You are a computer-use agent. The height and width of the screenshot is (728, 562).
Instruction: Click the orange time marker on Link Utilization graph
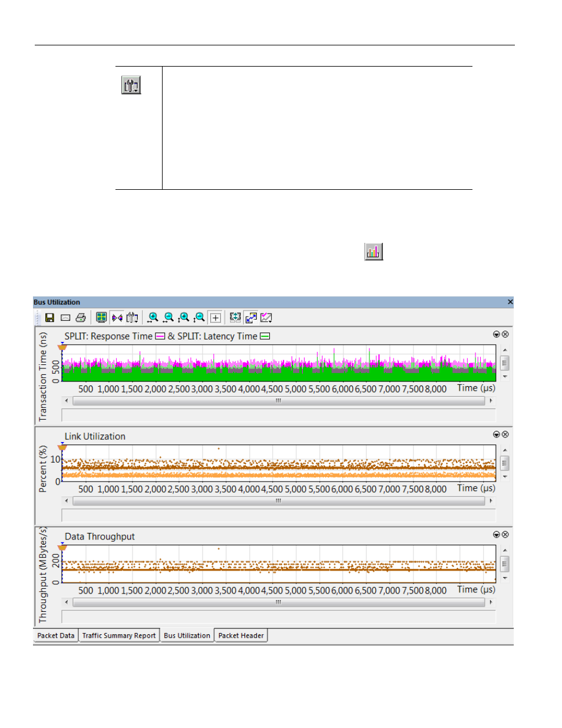click(x=62, y=447)
